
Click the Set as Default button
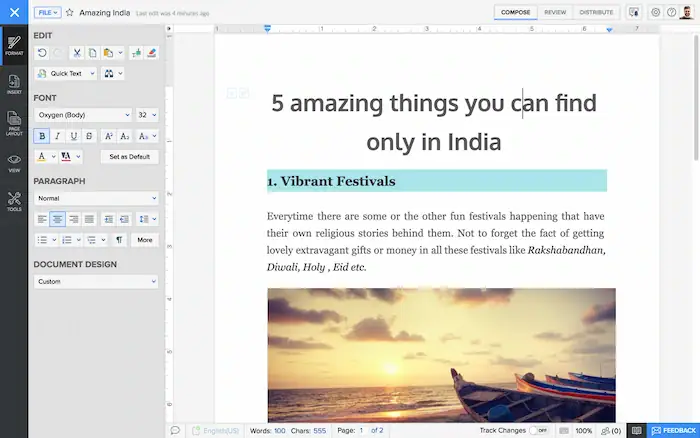pos(129,157)
